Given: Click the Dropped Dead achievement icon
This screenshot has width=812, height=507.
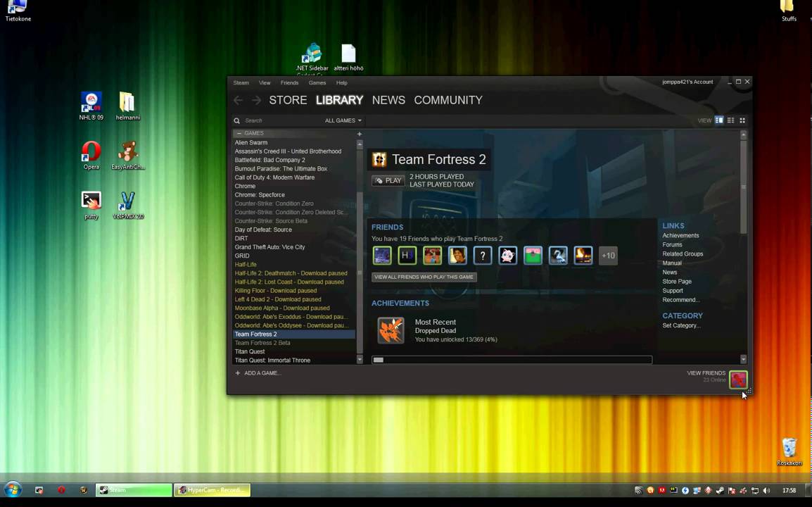Looking at the screenshot, I should (x=391, y=331).
